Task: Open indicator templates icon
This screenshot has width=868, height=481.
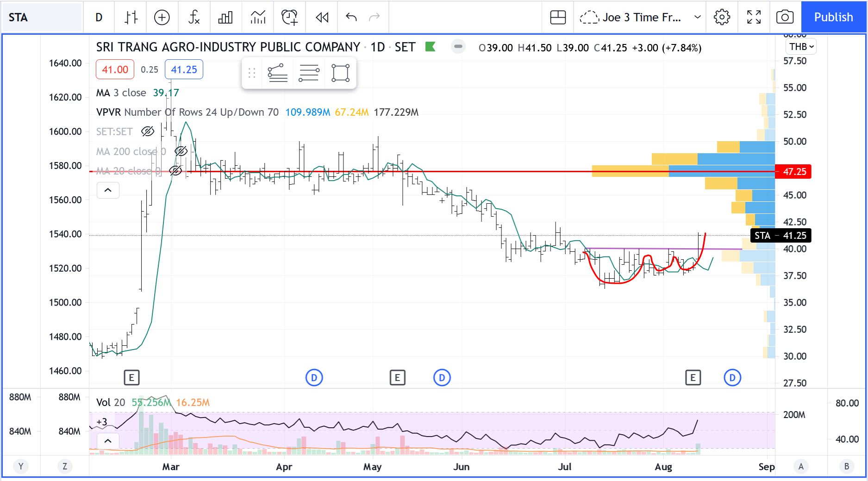Action: click(258, 18)
